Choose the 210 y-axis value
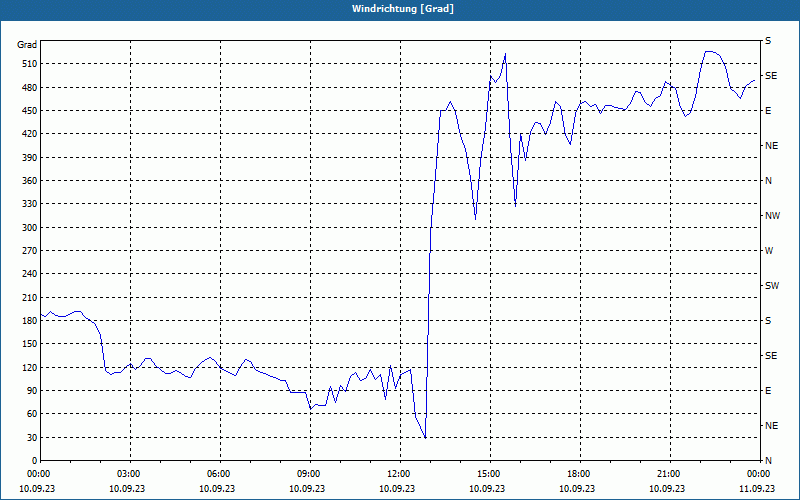This screenshot has height=500, width=800. 31,297
